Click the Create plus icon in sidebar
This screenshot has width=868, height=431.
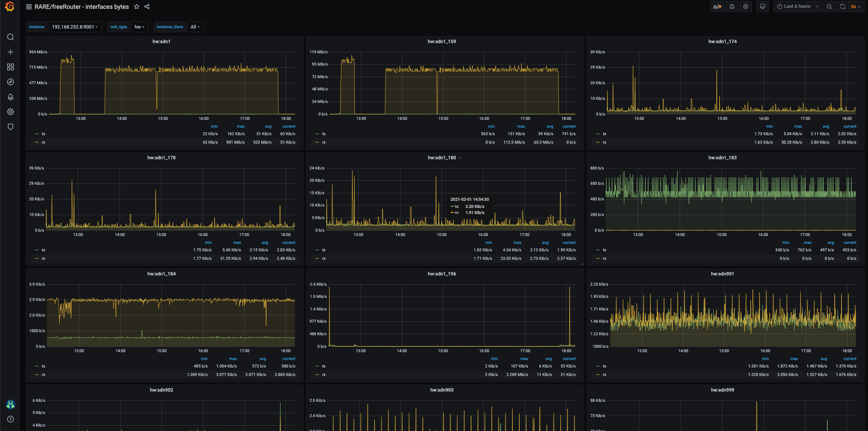point(11,52)
